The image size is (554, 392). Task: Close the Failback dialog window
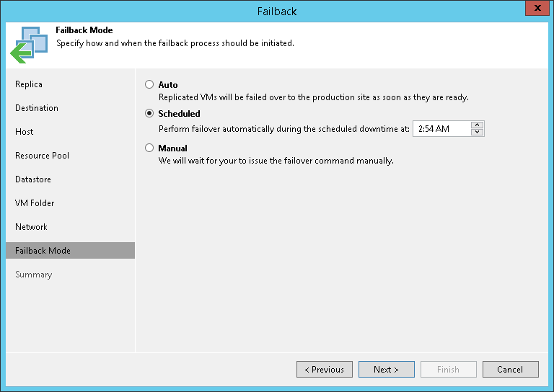[535, 9]
